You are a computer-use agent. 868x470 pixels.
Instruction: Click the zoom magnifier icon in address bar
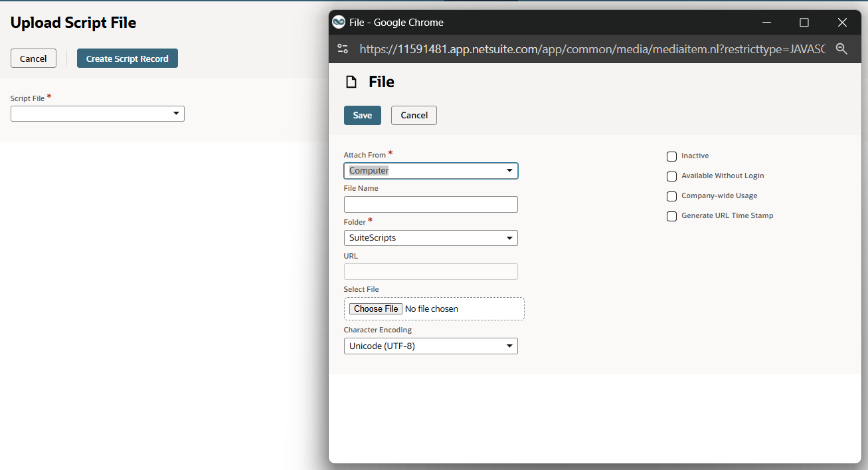pyautogui.click(x=841, y=49)
